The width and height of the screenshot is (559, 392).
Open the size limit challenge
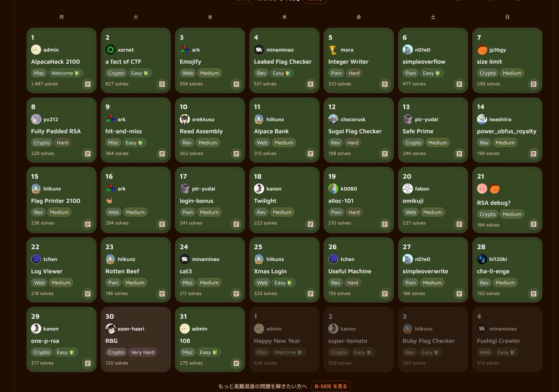(x=490, y=61)
